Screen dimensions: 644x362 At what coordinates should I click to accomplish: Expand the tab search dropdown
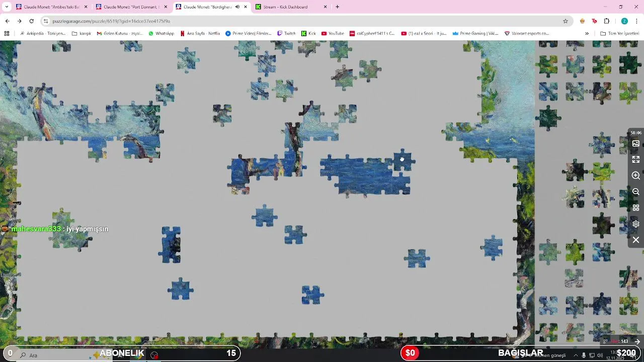(x=7, y=7)
